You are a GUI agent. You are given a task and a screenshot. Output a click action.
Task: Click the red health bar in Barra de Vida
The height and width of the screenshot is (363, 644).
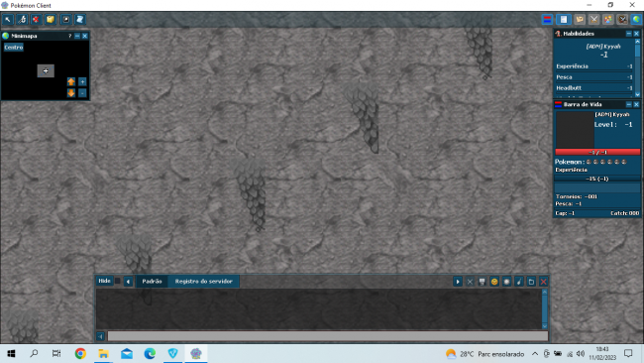(x=597, y=152)
